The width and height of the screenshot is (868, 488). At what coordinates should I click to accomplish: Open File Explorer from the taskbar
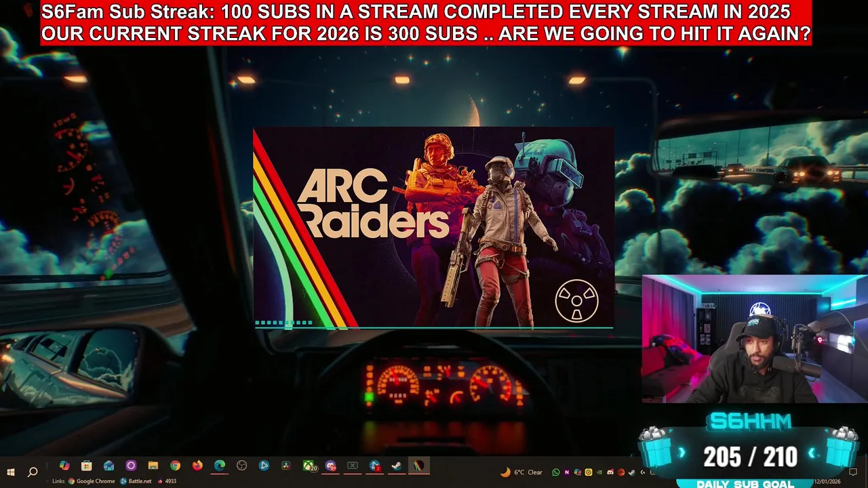pyautogui.click(x=153, y=466)
